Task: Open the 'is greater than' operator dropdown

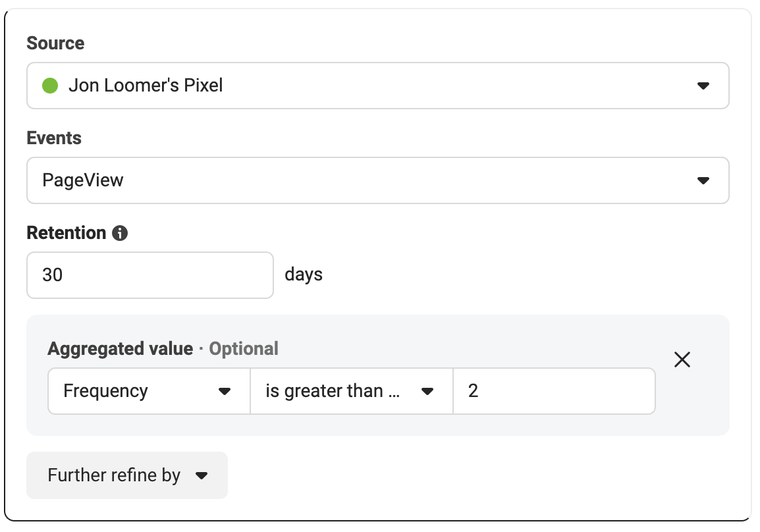Action: point(352,391)
